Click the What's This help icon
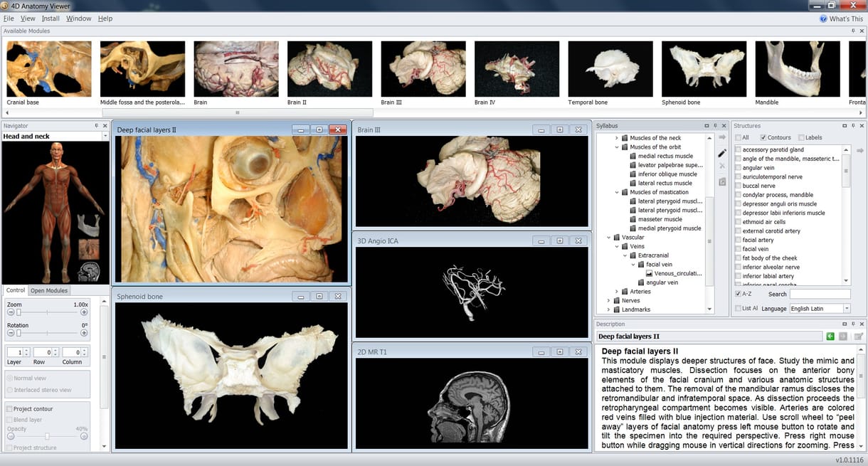Image resolution: width=868 pixels, height=466 pixels. [823, 19]
